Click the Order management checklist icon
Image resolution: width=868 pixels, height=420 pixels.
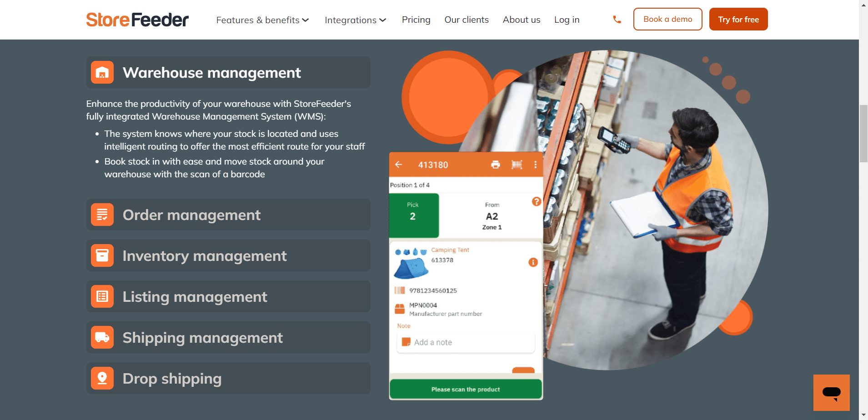tap(102, 215)
